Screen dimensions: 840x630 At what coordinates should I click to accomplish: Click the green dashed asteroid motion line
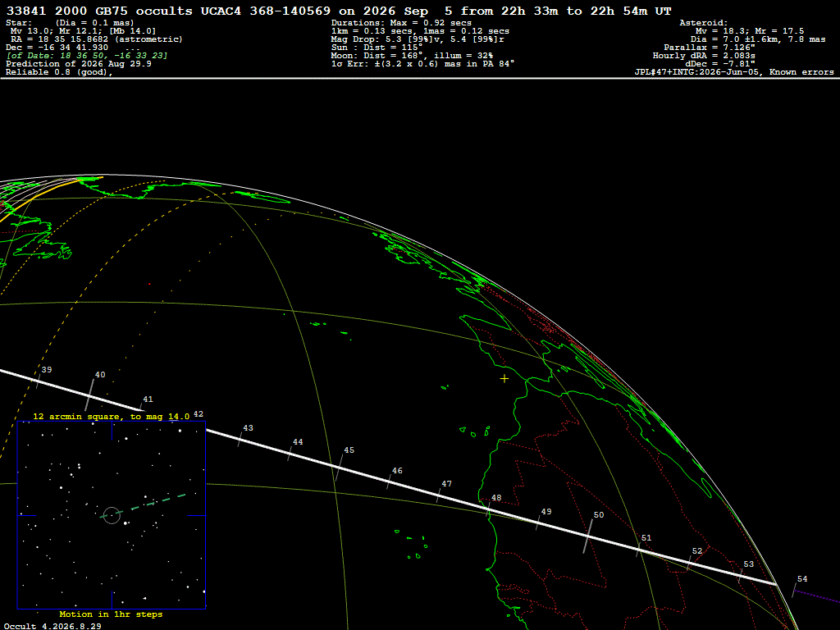point(144,505)
